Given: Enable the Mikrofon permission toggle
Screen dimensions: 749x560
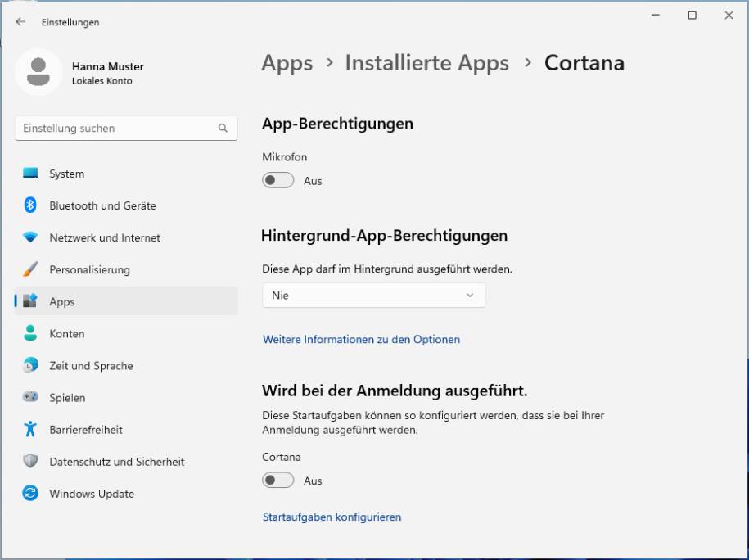Looking at the screenshot, I should (278, 181).
